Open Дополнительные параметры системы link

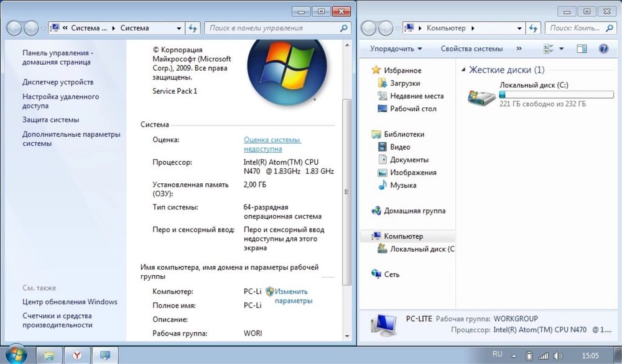(x=72, y=139)
